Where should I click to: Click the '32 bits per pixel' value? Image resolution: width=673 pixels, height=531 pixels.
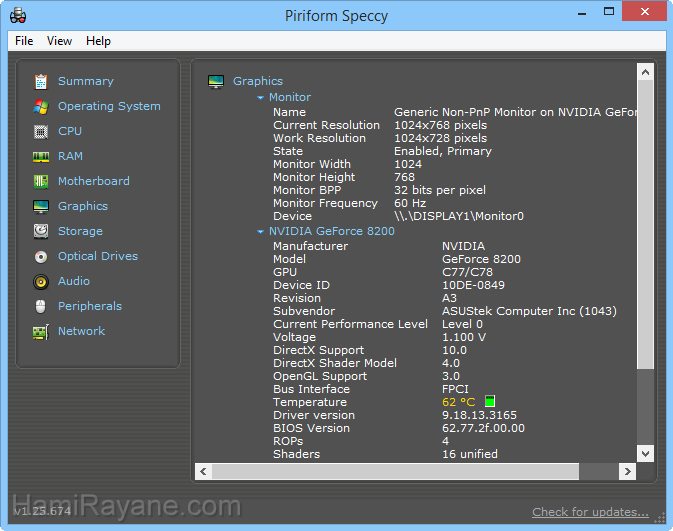click(440, 190)
